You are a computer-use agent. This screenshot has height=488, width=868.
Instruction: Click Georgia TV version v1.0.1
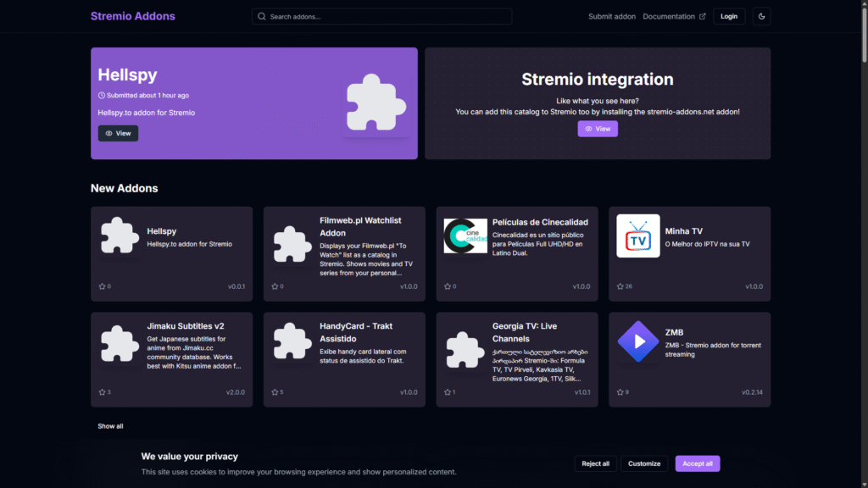581,392
